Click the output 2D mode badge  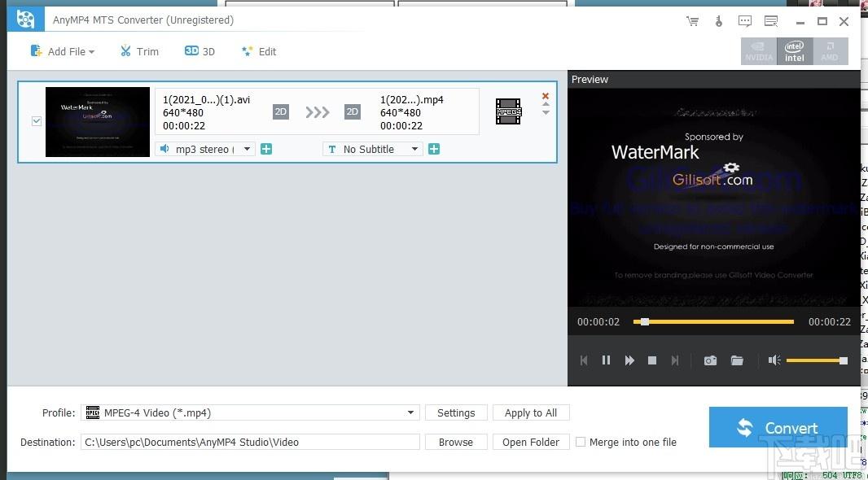pos(352,111)
